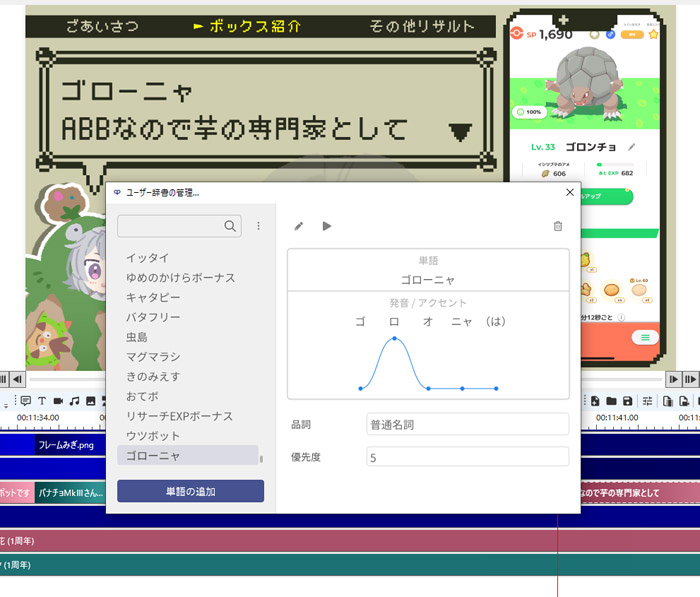Screen dimensions: 700x597
Task: Step back one frame in the preview
Action: (17, 379)
